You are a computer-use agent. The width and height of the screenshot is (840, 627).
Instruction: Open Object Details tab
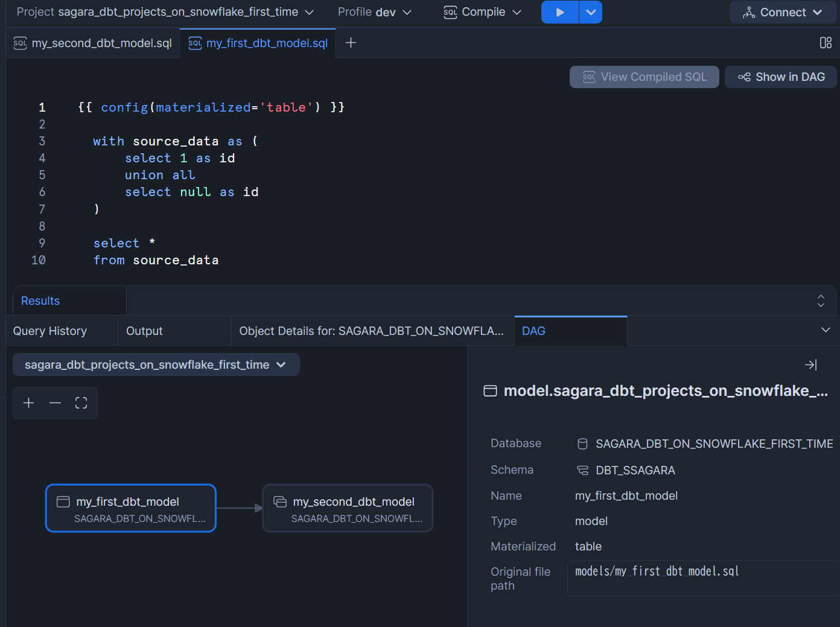372,331
